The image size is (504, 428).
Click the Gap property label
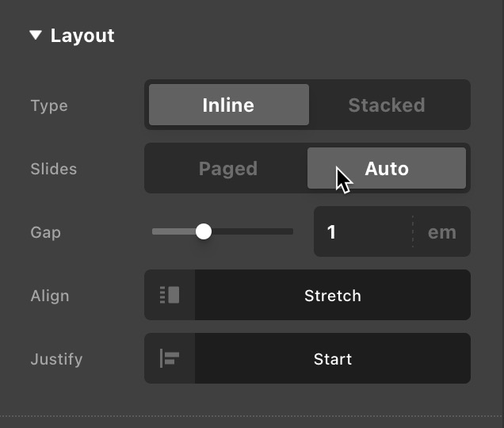pyautogui.click(x=46, y=232)
